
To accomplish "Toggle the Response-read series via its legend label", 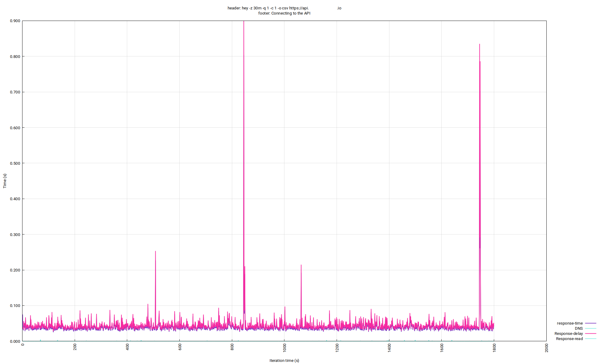I will coord(569,339).
